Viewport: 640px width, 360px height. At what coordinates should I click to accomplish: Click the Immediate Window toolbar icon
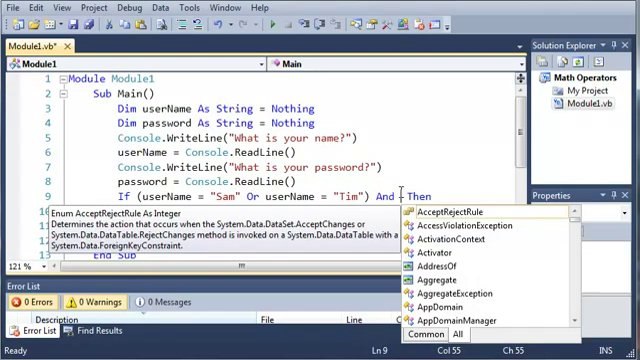435,24
